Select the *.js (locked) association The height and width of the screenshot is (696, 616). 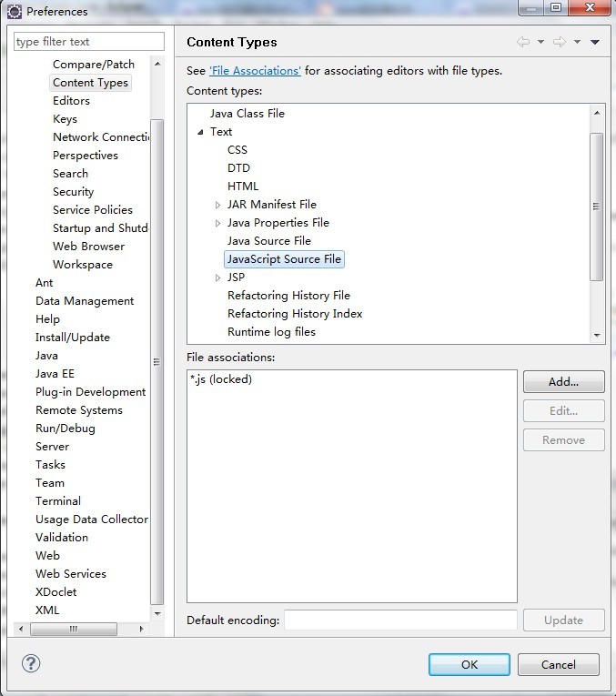pyautogui.click(x=221, y=379)
